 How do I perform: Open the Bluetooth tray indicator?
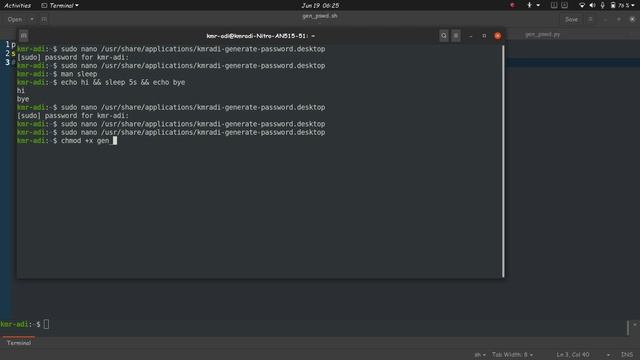click(x=529, y=5)
